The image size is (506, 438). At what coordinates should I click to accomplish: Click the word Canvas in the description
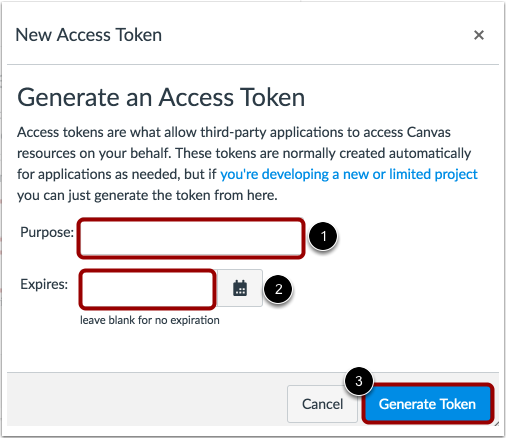[429, 132]
